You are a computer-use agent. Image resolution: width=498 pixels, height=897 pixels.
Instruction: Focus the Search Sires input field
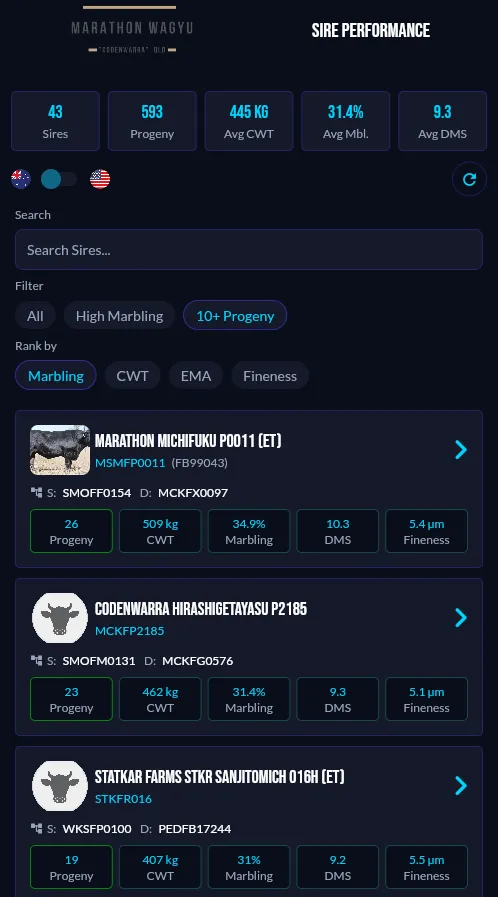249,249
